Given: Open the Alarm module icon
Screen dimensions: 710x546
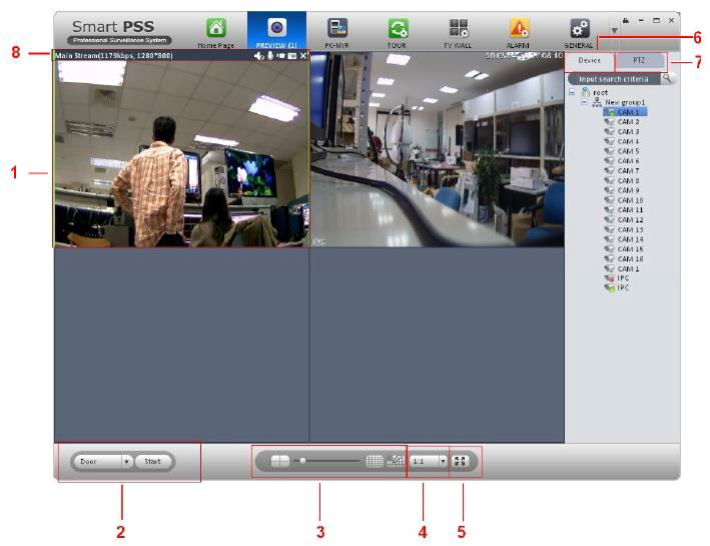Looking at the screenshot, I should click(x=519, y=29).
